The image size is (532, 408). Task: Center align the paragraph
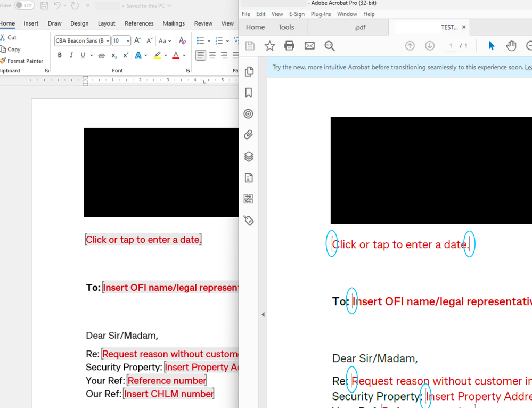tap(212, 55)
